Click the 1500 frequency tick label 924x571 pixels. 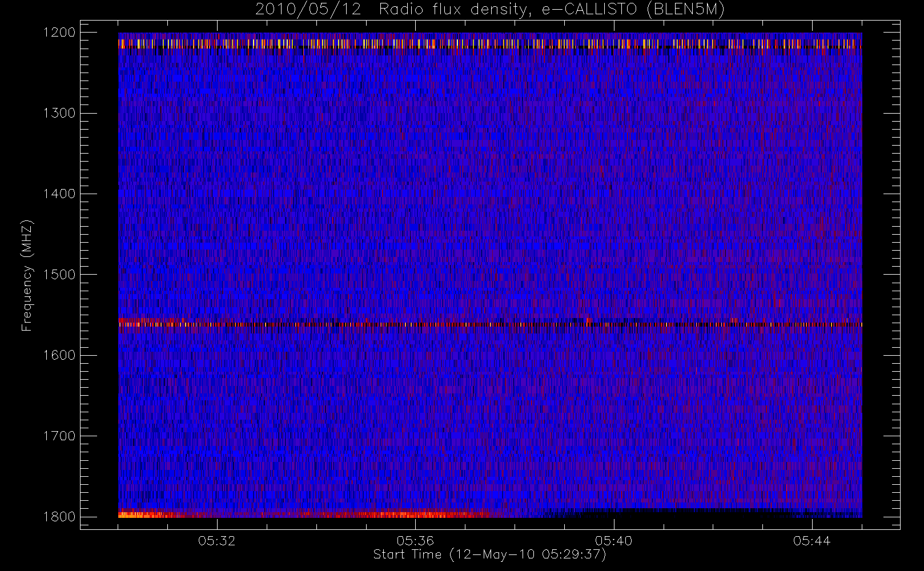click(x=59, y=275)
